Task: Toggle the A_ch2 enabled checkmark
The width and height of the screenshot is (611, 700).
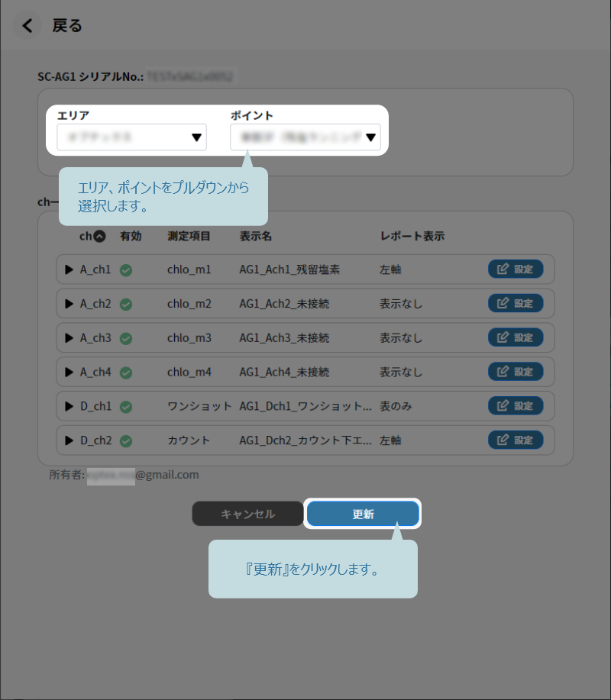Action: [x=126, y=305]
